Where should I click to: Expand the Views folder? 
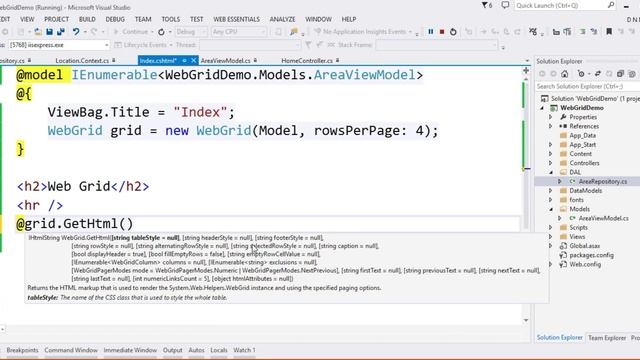point(551,237)
